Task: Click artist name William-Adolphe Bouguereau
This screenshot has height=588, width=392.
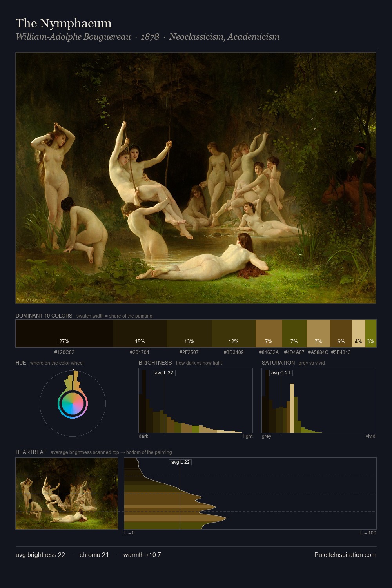Action: (73, 37)
